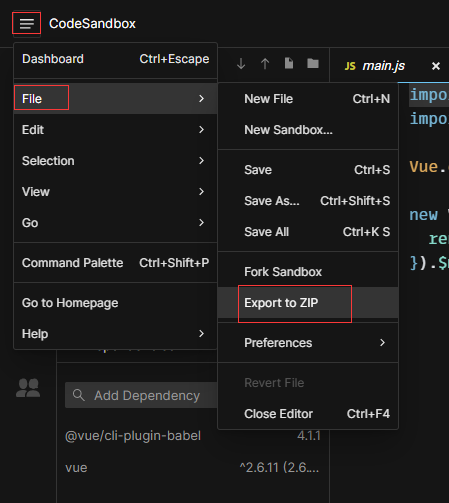Select Save All from File submenu
The width and height of the screenshot is (449, 503).
coord(308,232)
